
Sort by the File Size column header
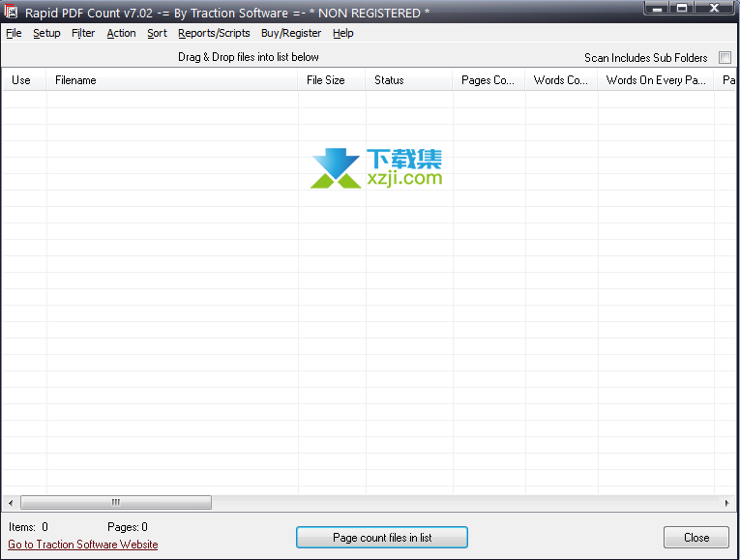332,80
